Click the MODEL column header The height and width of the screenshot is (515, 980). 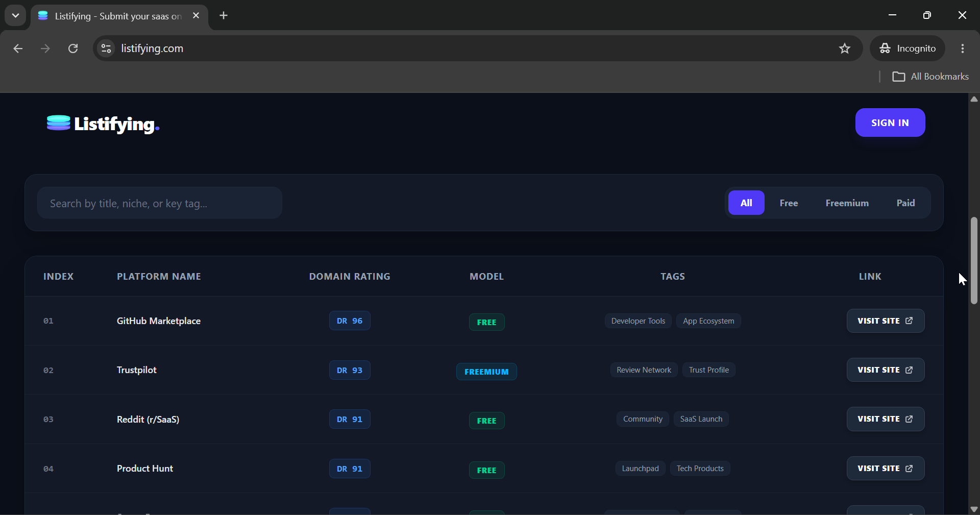tap(486, 277)
